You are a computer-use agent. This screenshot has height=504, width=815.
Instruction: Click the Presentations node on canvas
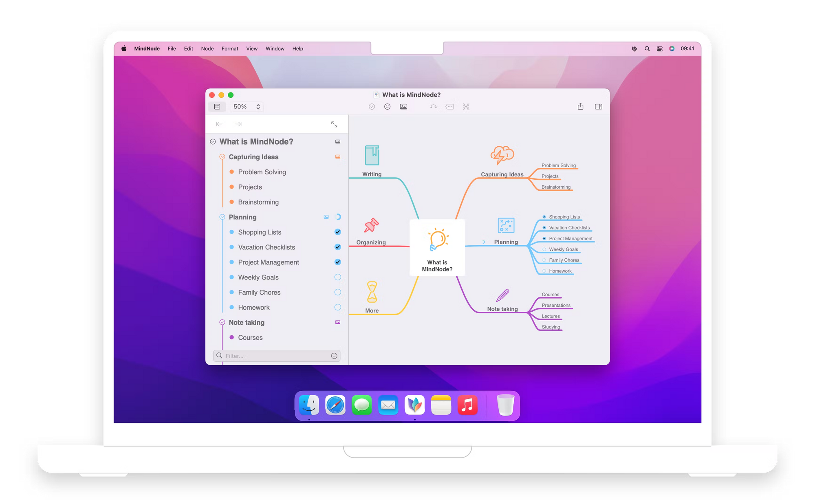pos(556,305)
